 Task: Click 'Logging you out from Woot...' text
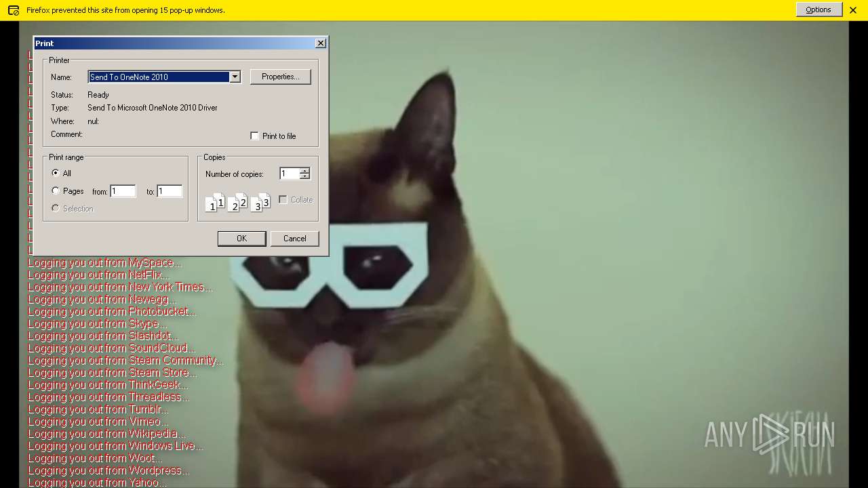tap(95, 458)
